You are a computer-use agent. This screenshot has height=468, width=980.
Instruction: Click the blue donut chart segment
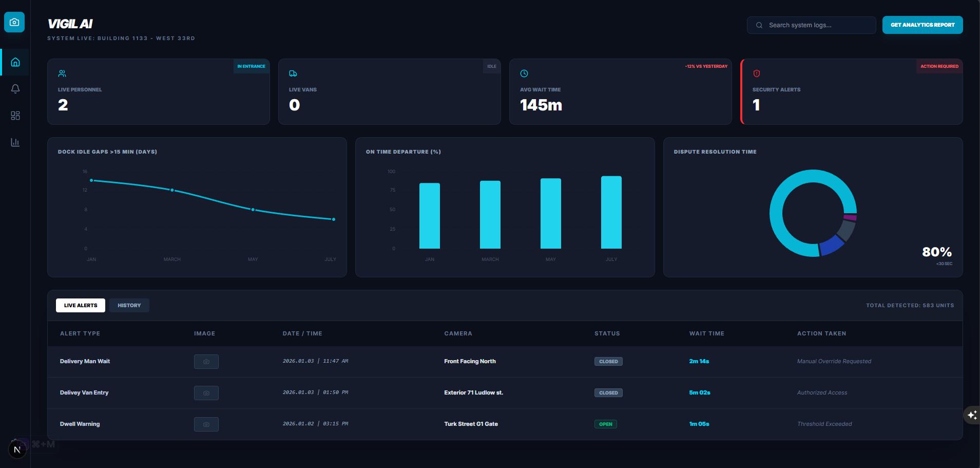832,246
